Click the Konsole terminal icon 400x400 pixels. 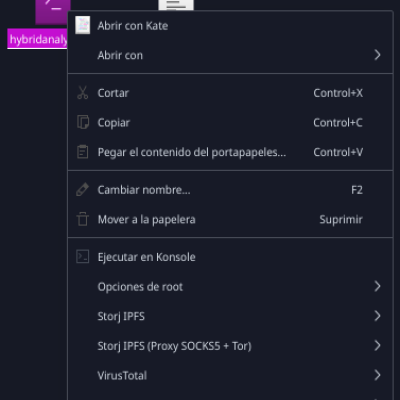click(82, 257)
